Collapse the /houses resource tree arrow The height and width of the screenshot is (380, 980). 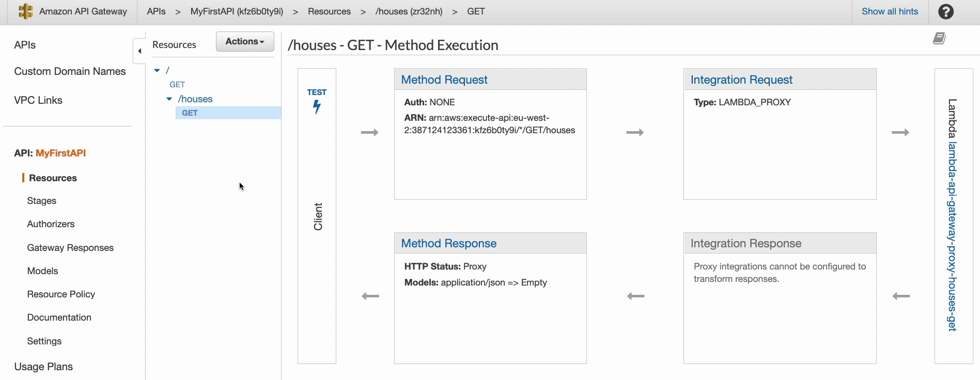169,99
